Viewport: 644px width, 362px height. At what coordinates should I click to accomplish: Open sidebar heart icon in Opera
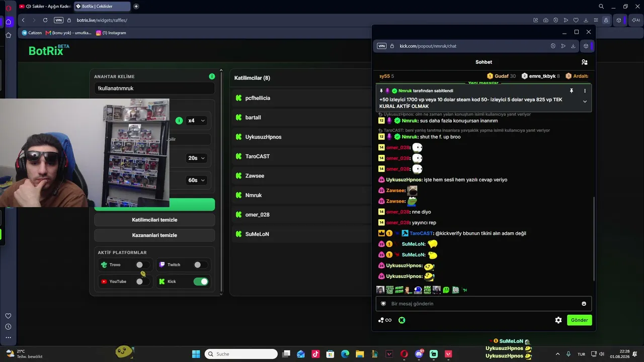8,316
